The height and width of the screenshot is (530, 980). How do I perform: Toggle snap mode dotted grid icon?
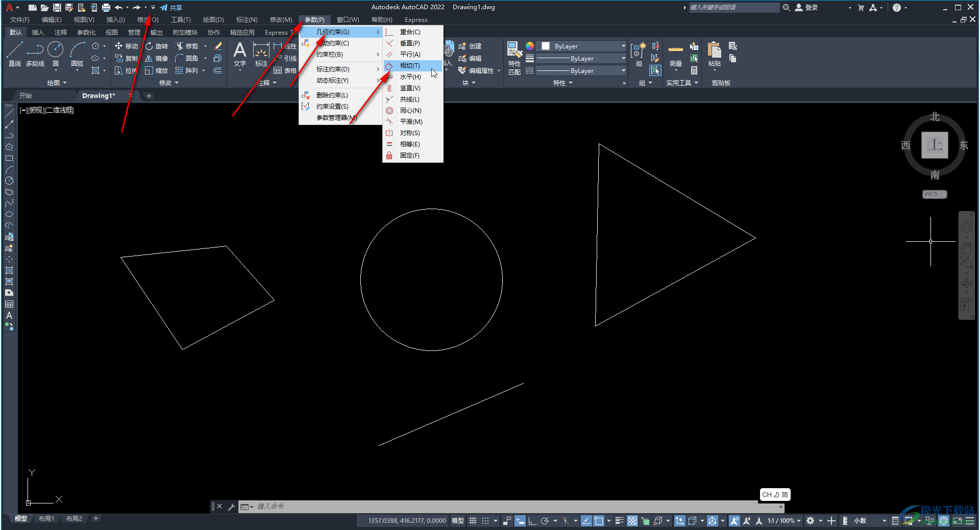(x=485, y=521)
